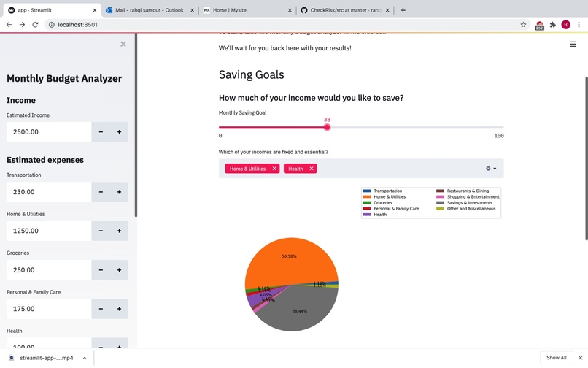Bookmark this page with star icon

pyautogui.click(x=523, y=25)
